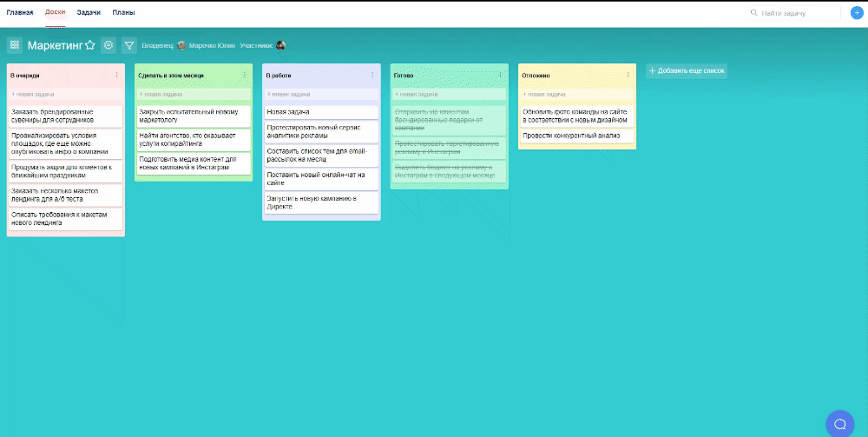This screenshot has width=868, height=437.
Task: Go to the Главная tab
Action: click(20, 13)
